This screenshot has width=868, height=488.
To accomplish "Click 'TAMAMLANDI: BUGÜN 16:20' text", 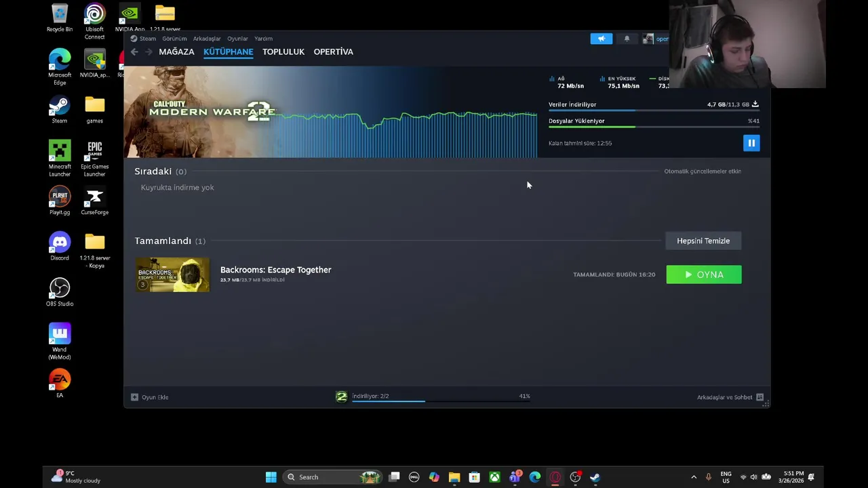I will click(x=614, y=274).
